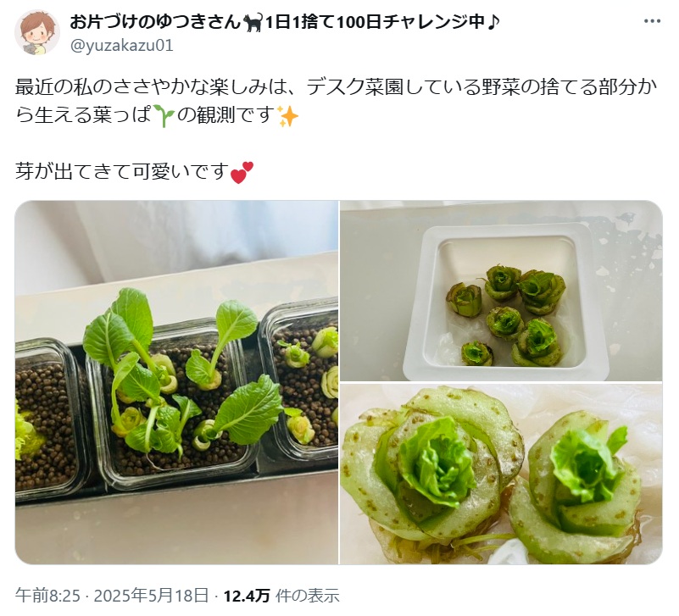Screen dimensions: 679x616
Task: Click the music note in display name
Action: coord(493,21)
